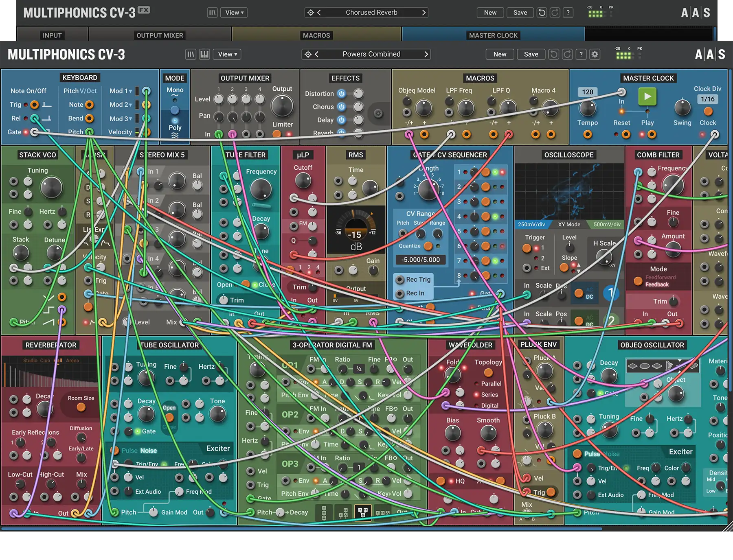Open the Clock Div 1/16 selector
Screen dimensions: 733x560
[x=707, y=99]
